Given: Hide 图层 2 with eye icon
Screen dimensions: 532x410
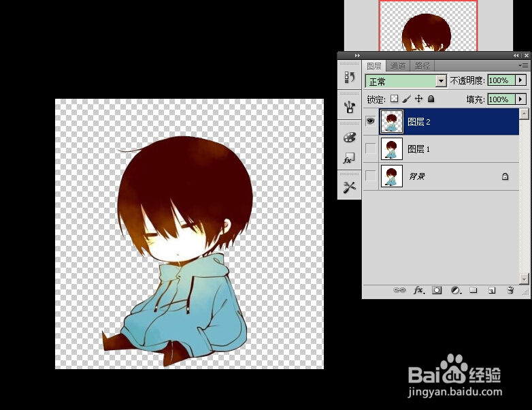Looking at the screenshot, I should pos(371,121).
